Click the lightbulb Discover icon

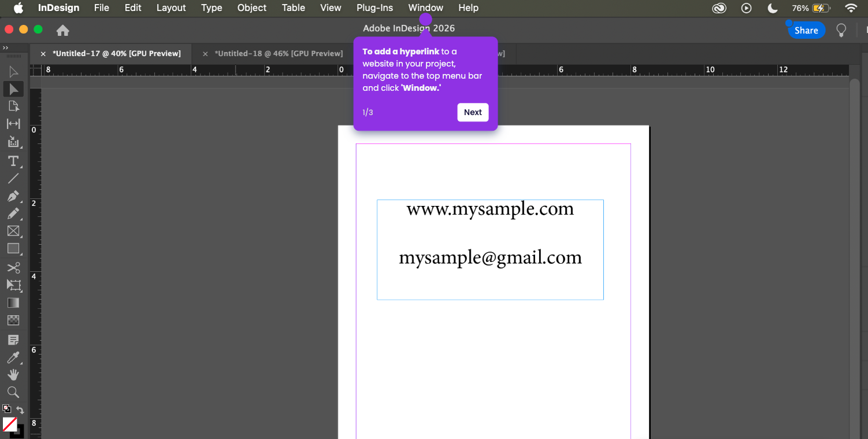841,31
